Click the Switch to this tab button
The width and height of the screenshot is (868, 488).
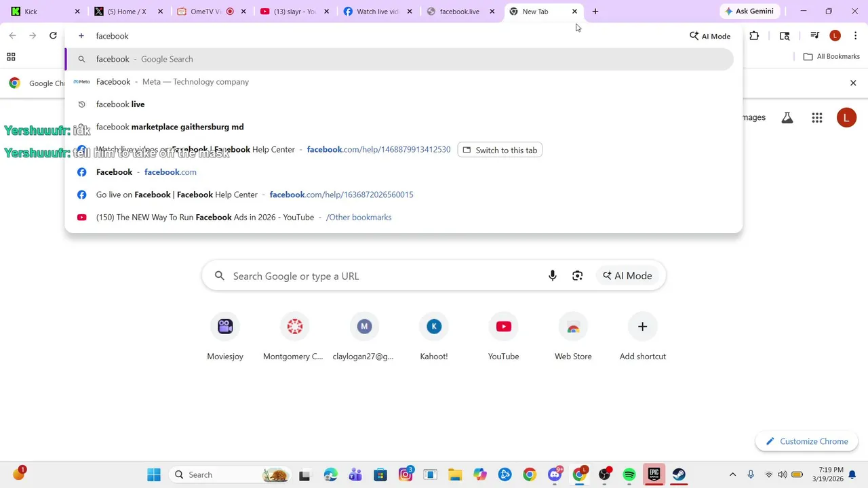[x=500, y=150]
